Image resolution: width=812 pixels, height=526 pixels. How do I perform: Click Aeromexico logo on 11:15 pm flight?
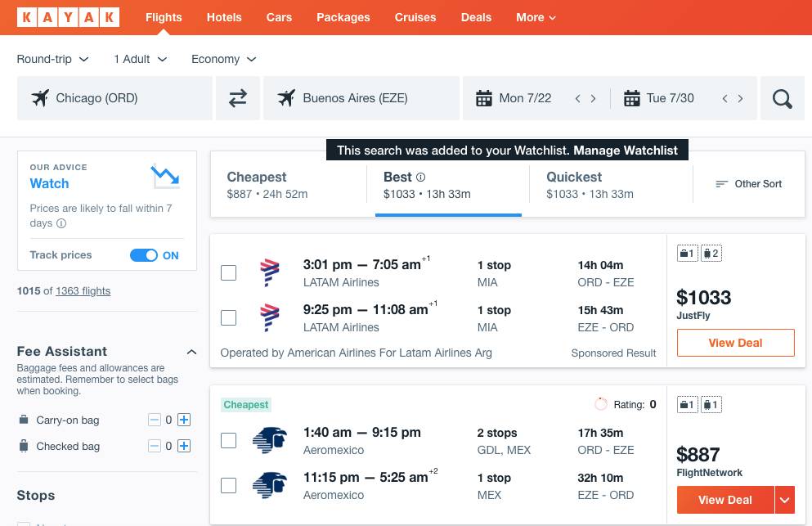[269, 486]
